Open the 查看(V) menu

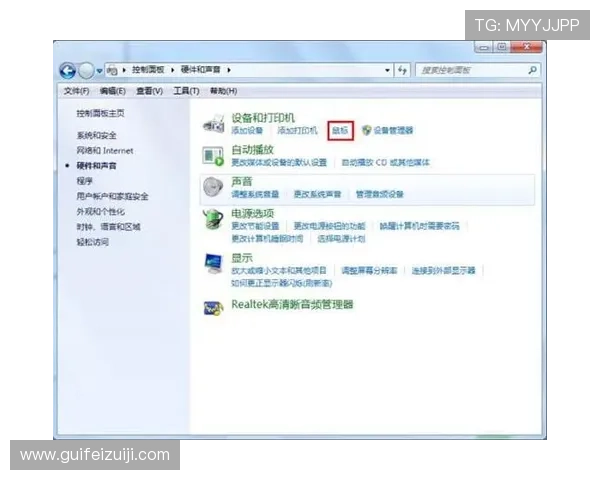[149, 91]
